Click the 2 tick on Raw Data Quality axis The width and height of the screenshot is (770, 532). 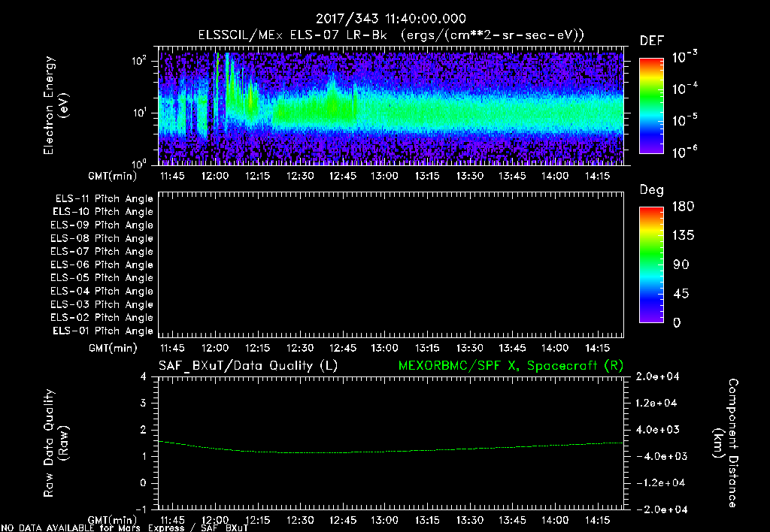coord(144,429)
